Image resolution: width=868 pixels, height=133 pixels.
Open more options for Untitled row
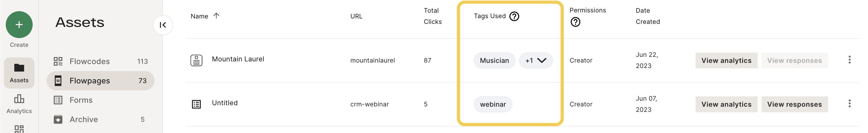coord(850,103)
